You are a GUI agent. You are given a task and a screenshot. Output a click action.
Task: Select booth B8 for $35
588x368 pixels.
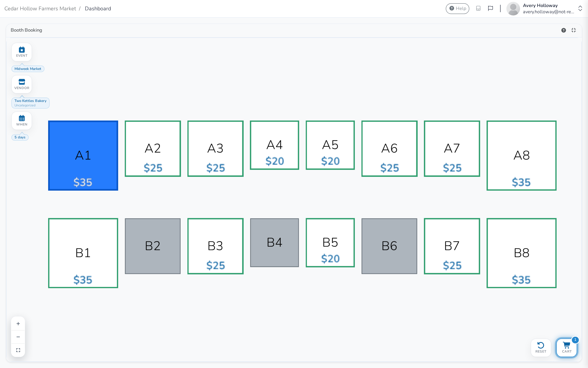(521, 253)
